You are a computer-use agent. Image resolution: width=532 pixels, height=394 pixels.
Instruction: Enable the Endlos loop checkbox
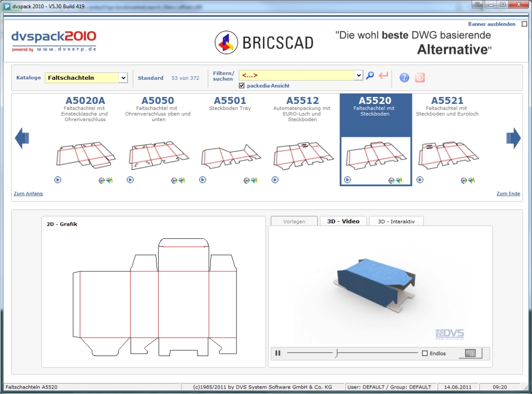click(x=425, y=353)
